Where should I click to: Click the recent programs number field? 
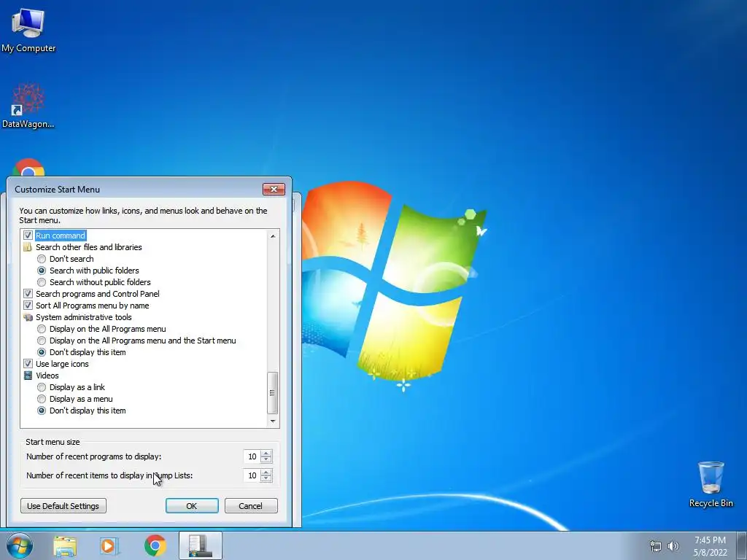tap(252, 456)
